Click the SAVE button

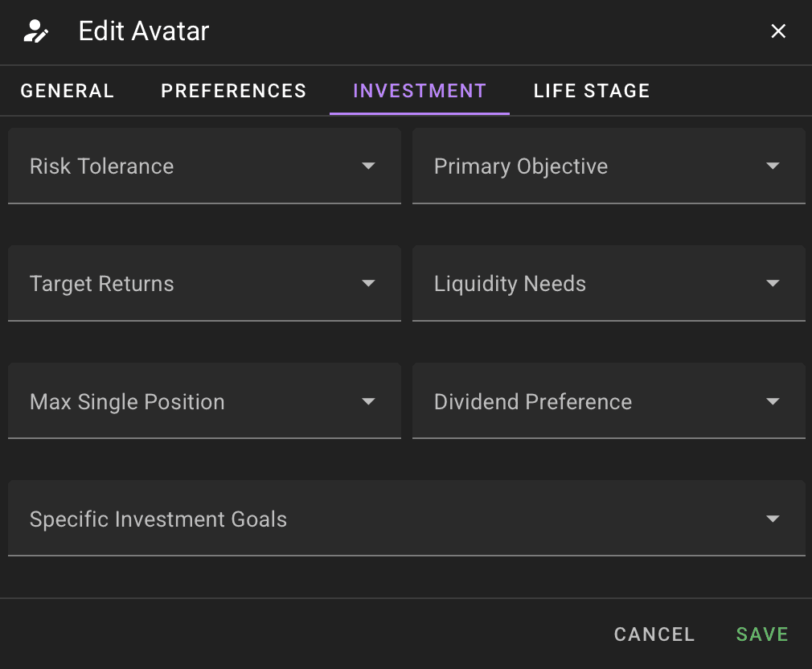click(761, 634)
